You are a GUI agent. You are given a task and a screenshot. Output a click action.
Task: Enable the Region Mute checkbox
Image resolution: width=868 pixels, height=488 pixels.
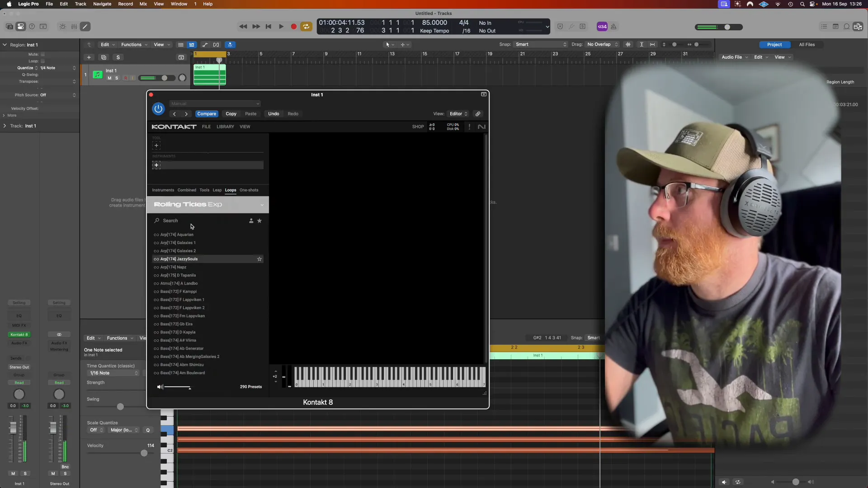coord(42,54)
